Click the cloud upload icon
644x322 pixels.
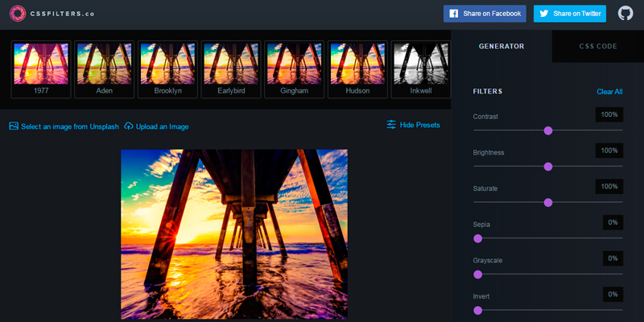128,126
